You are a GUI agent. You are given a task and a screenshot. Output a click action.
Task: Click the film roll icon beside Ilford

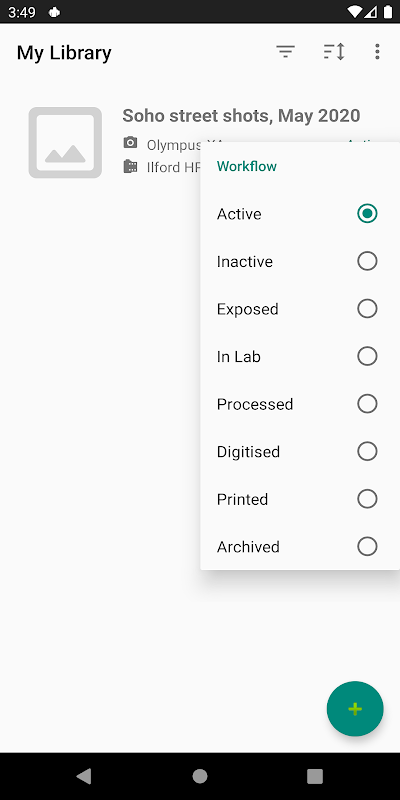[131, 166]
